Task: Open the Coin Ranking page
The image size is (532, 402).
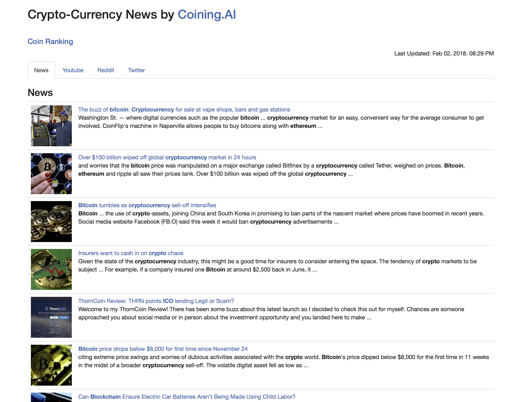Action: (x=50, y=41)
